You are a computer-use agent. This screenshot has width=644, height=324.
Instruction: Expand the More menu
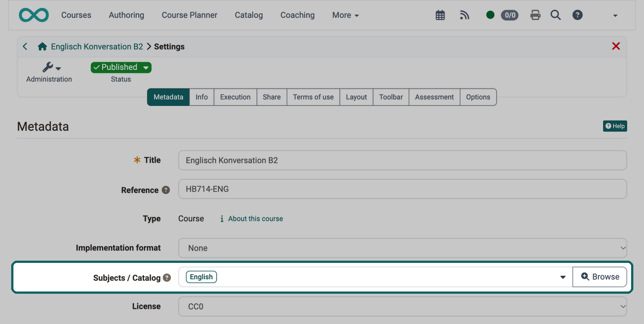(x=346, y=15)
